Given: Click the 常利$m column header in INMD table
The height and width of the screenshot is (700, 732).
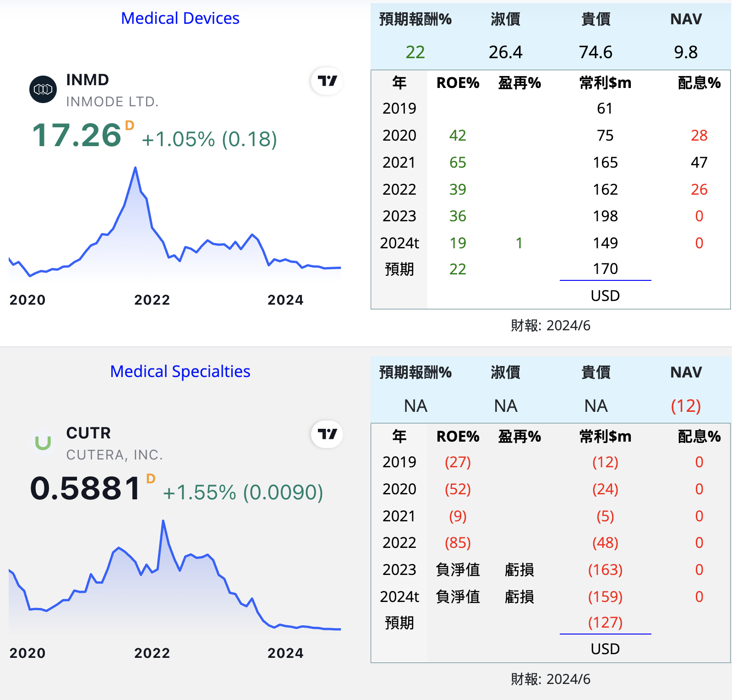Looking at the screenshot, I should (606, 83).
